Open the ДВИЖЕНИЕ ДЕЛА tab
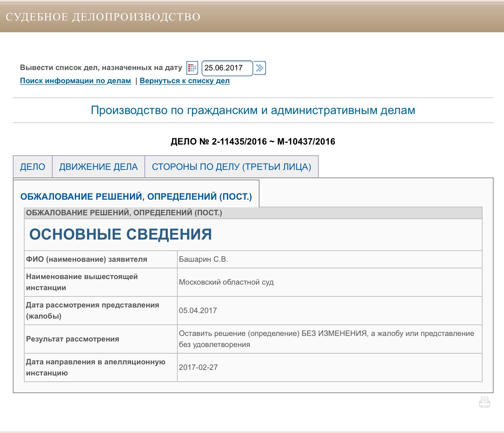This screenshot has width=504, height=433. point(98,167)
